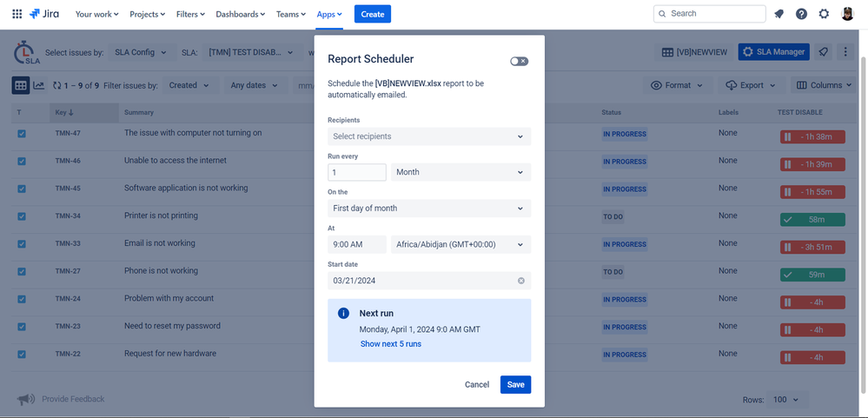Viewport: 868px width, 418px height.
Task: Open the Teams menu
Action: pyautogui.click(x=291, y=15)
